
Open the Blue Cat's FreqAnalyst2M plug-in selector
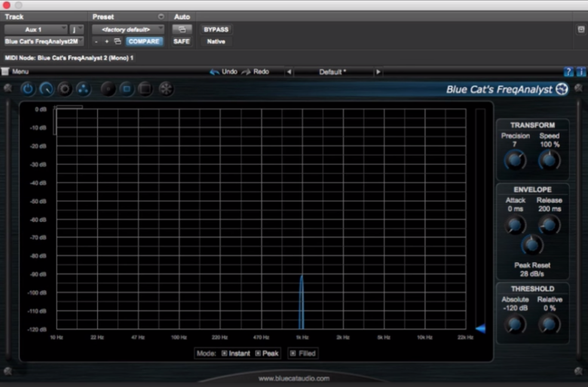tap(44, 41)
